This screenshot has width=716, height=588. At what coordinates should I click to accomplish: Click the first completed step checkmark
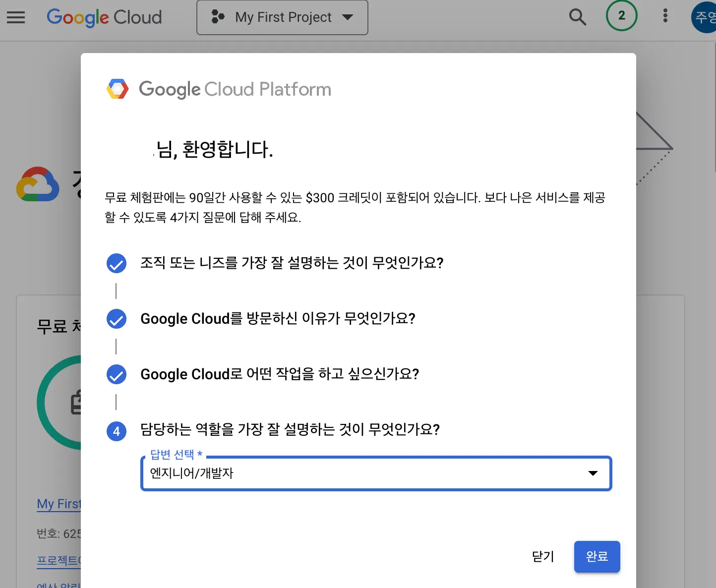pyautogui.click(x=117, y=263)
